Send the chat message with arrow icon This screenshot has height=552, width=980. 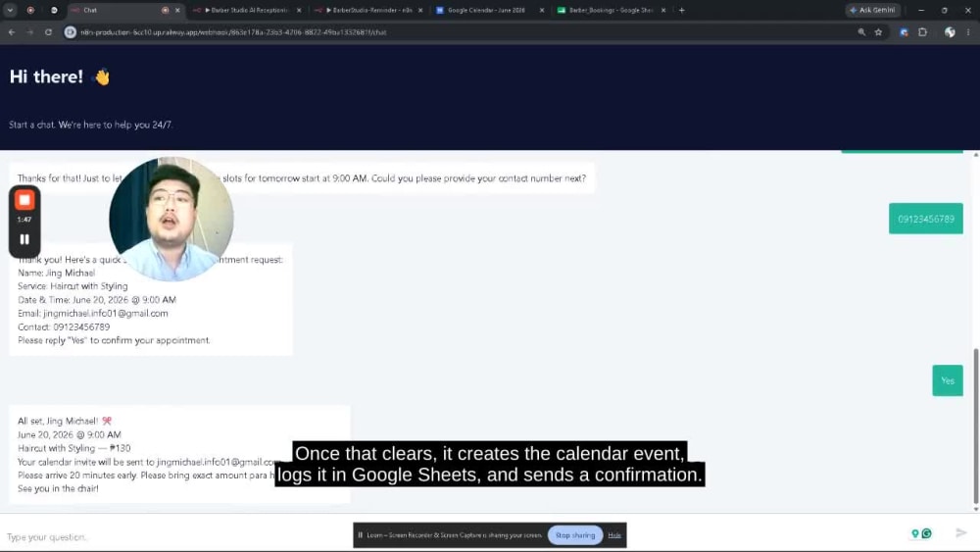click(961, 532)
